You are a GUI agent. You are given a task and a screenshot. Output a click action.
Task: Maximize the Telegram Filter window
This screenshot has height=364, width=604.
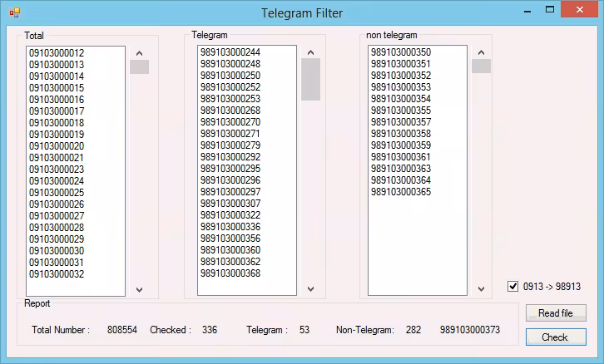pyautogui.click(x=550, y=10)
